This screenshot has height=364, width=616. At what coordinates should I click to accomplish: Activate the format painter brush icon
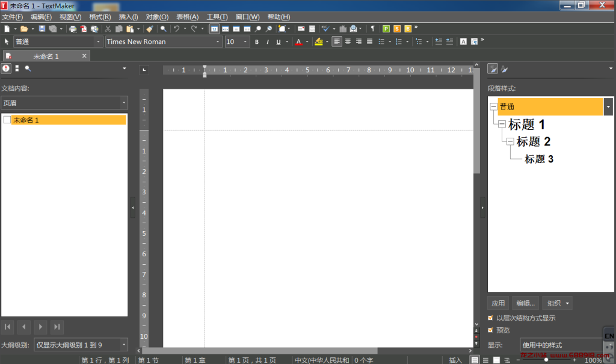point(149,29)
